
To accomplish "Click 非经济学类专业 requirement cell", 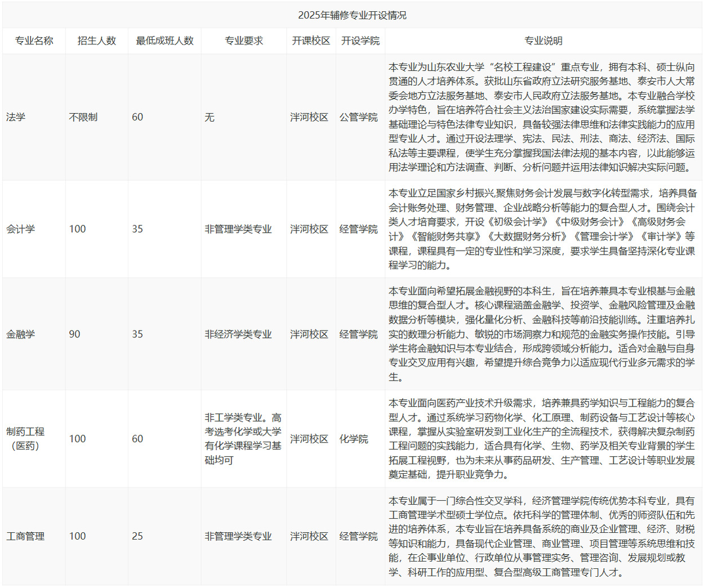I will 238,335.
